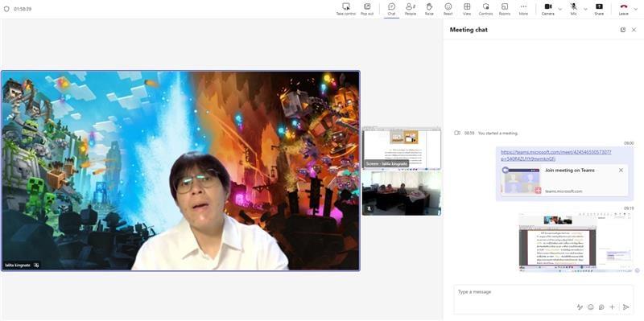
Task: Raise your hand in the meeting
Action: (429, 9)
